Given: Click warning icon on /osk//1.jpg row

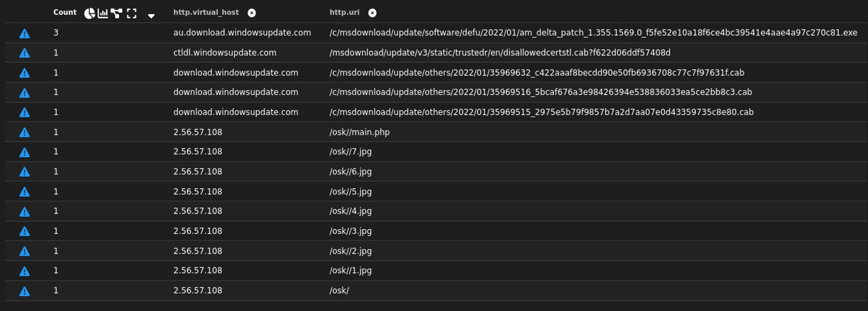Looking at the screenshot, I should click(x=24, y=271).
